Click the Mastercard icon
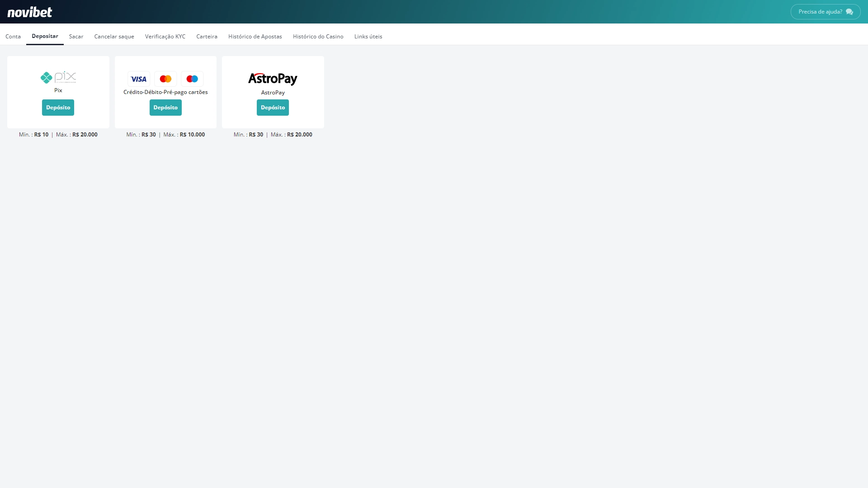This screenshot has width=868, height=488. [165, 79]
